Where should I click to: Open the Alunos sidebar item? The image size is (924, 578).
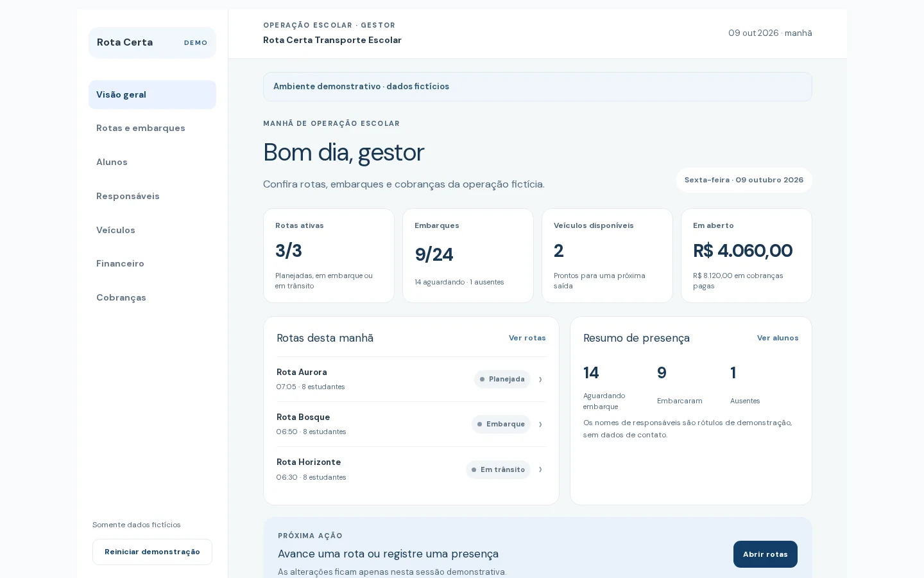click(152, 162)
